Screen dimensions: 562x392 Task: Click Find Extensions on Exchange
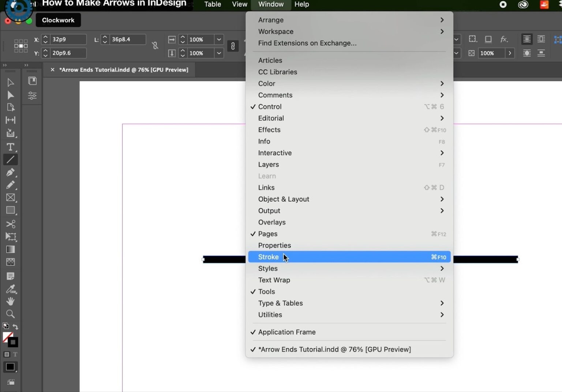349,43
